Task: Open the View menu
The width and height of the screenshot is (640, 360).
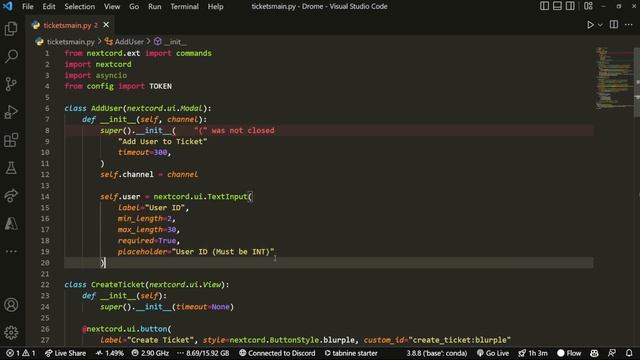Action: 112,7
